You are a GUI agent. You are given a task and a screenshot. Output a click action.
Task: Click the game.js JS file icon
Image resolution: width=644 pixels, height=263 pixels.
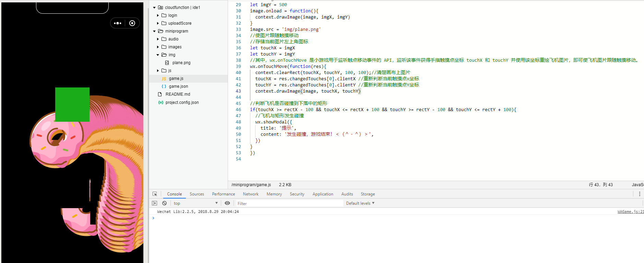(164, 79)
